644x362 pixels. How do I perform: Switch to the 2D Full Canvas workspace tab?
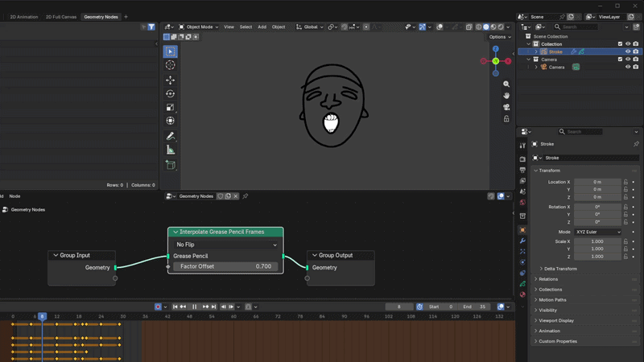tap(61, 17)
